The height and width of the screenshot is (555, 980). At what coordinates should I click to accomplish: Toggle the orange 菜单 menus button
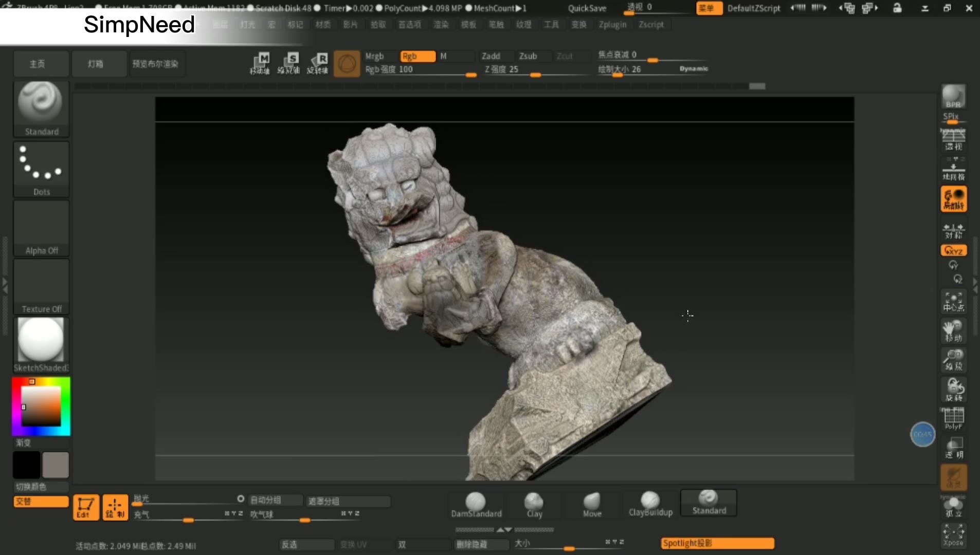pyautogui.click(x=709, y=8)
